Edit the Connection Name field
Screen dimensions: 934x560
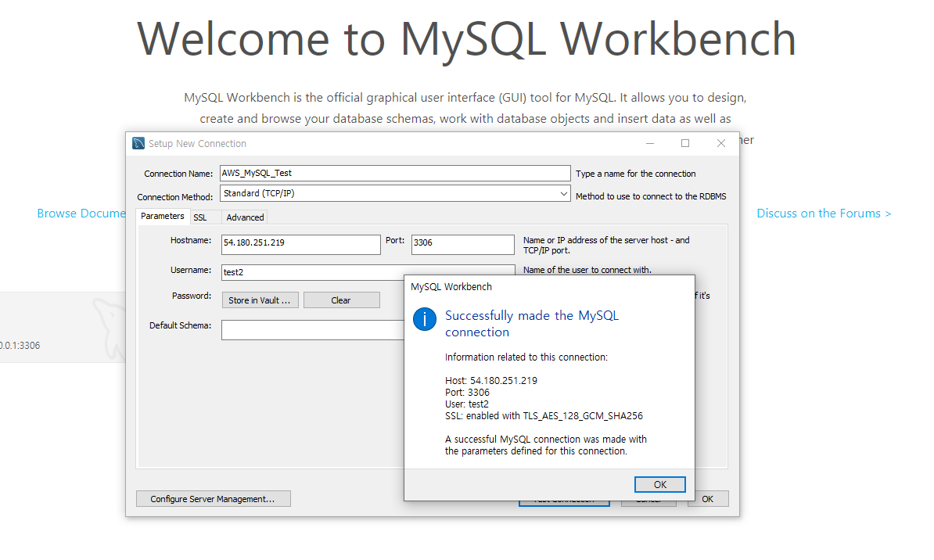coord(395,174)
